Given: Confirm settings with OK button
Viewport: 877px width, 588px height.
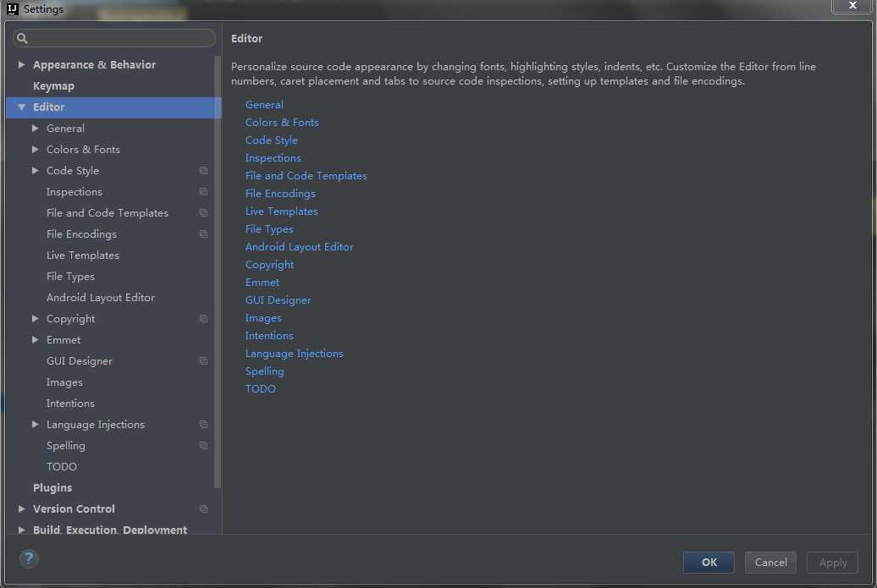Looking at the screenshot, I should (x=709, y=563).
